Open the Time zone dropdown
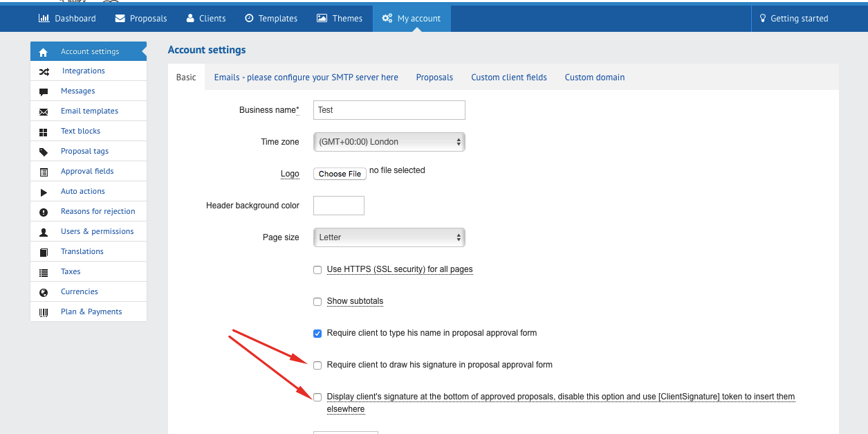 point(389,142)
